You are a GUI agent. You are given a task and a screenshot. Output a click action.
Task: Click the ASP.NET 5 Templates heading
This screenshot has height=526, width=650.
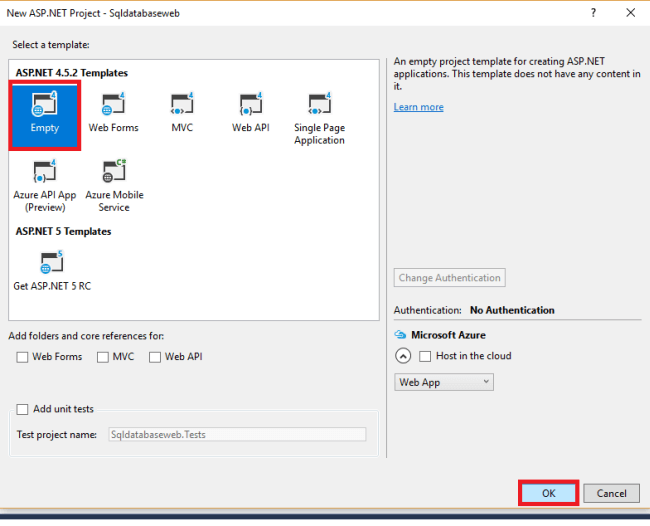point(63,231)
